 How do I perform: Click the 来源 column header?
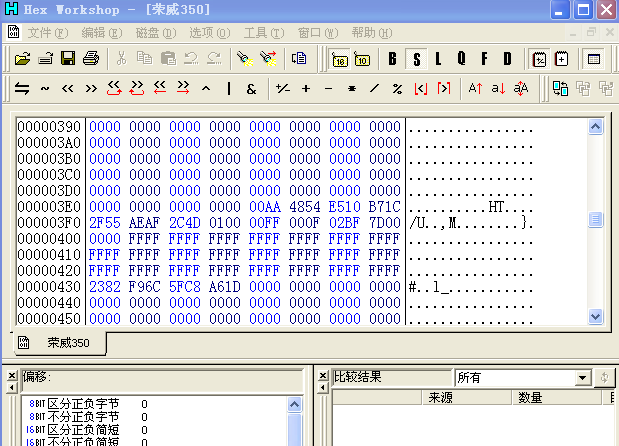tap(467, 397)
